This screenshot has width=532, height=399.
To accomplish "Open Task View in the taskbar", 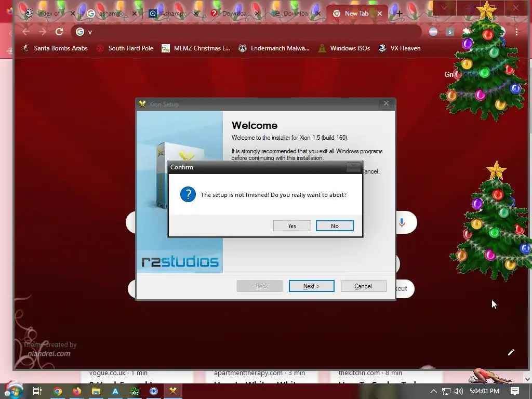I will (37, 391).
